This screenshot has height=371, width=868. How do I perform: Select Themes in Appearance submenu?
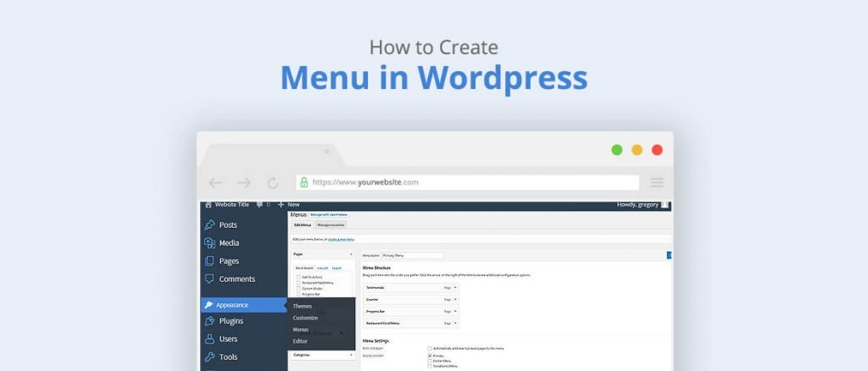point(303,307)
